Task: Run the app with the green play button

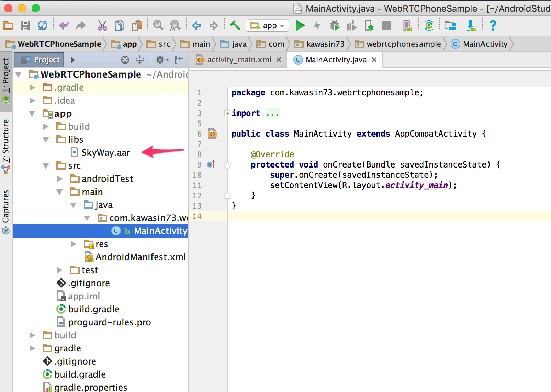Action: pyautogui.click(x=300, y=25)
